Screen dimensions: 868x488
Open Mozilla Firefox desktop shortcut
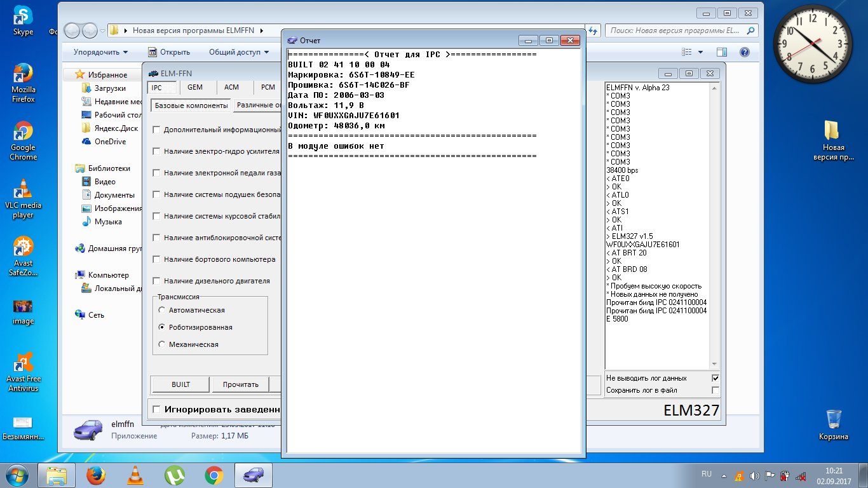[x=23, y=75]
